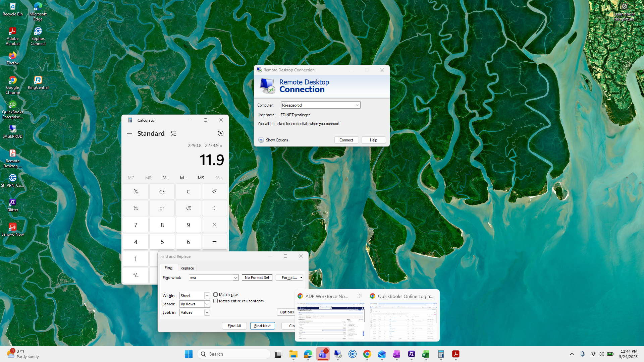Viewport: 644px width, 362px height.
Task: Open the calculator hamburger navigation menu
Action: pyautogui.click(x=129, y=133)
